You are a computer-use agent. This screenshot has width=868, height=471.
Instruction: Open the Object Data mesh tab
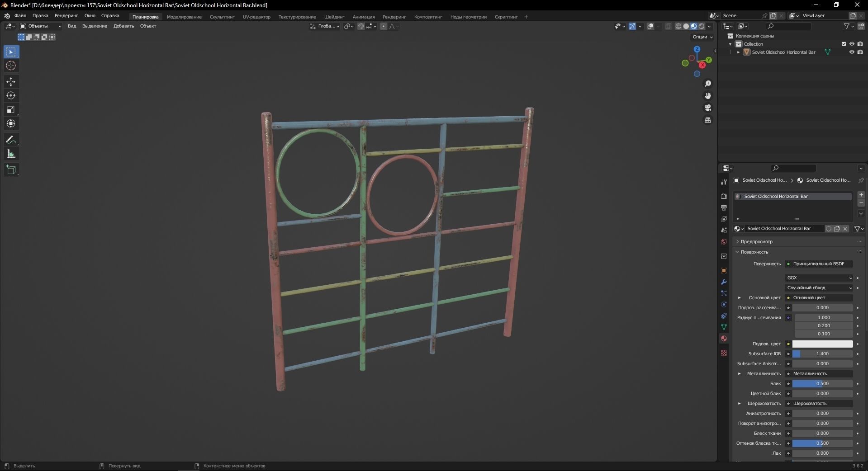pyautogui.click(x=724, y=327)
